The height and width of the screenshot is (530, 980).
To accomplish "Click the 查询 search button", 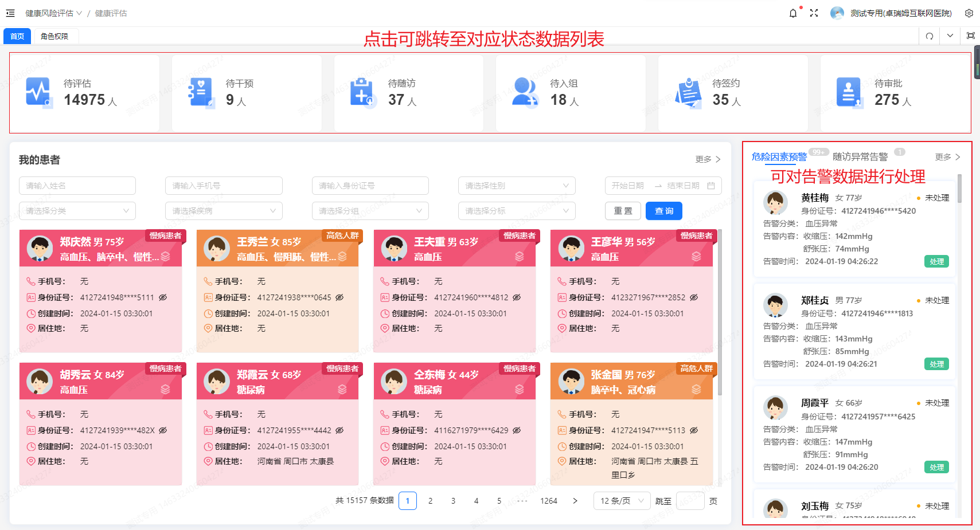I will pyautogui.click(x=664, y=211).
